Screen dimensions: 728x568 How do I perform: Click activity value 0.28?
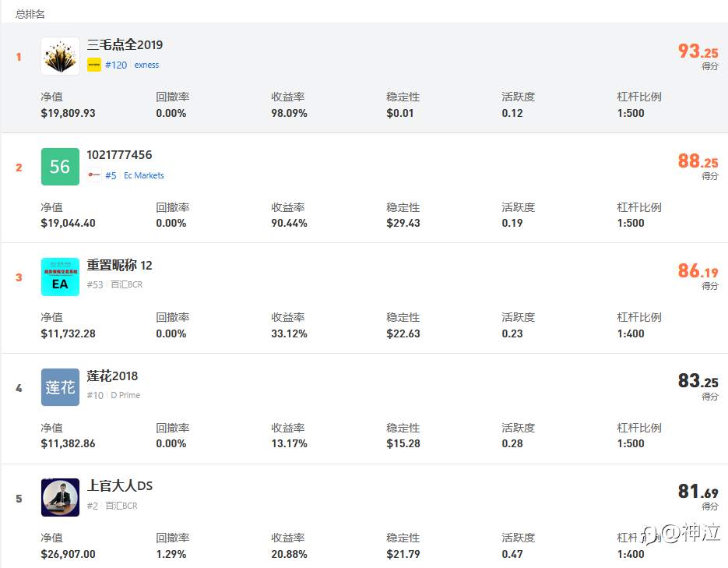tap(512, 444)
